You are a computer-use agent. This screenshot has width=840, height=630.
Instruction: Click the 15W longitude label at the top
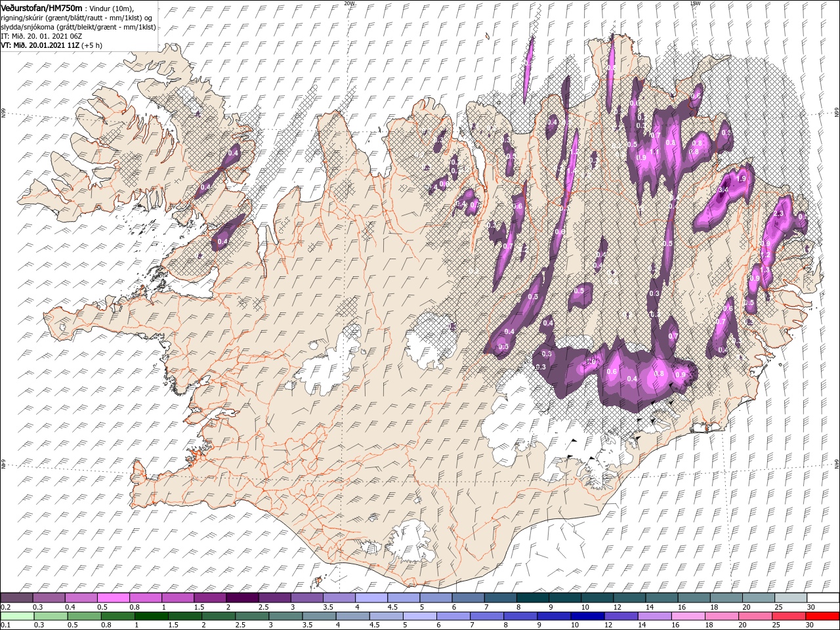(x=695, y=3)
